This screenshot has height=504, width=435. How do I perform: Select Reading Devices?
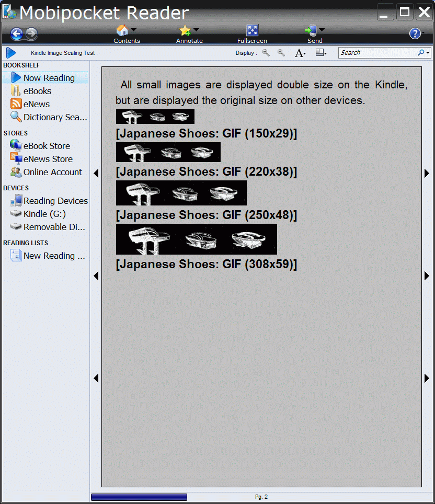tap(55, 201)
